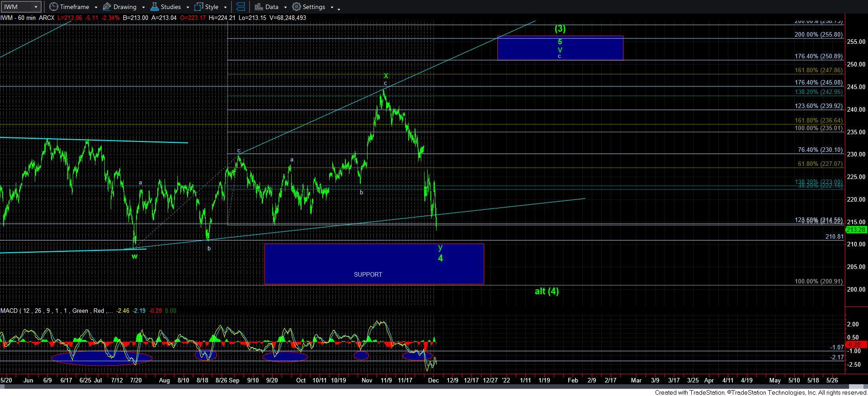The height and width of the screenshot is (396, 868).
Task: Expand the IWM symbol dropdown
Action: point(36,7)
